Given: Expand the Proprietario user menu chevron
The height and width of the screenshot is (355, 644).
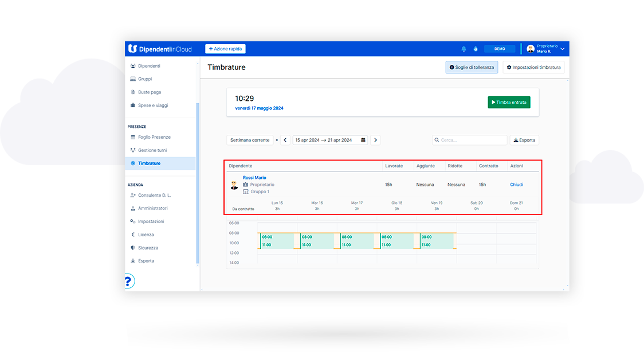Looking at the screenshot, I should [x=562, y=49].
